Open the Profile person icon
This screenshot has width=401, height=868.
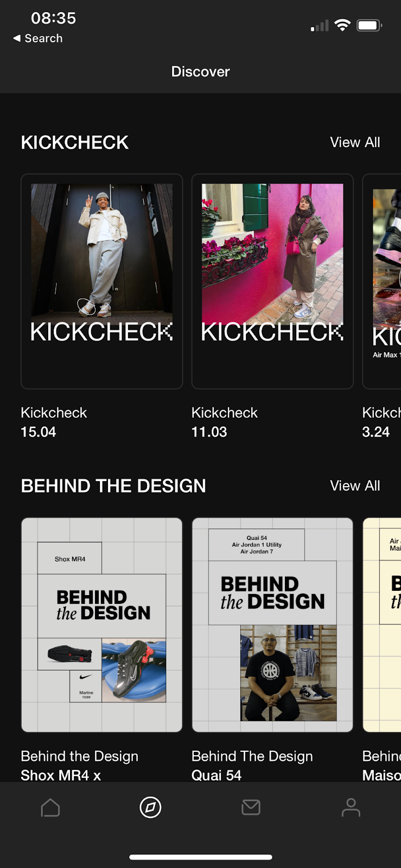pyautogui.click(x=351, y=808)
